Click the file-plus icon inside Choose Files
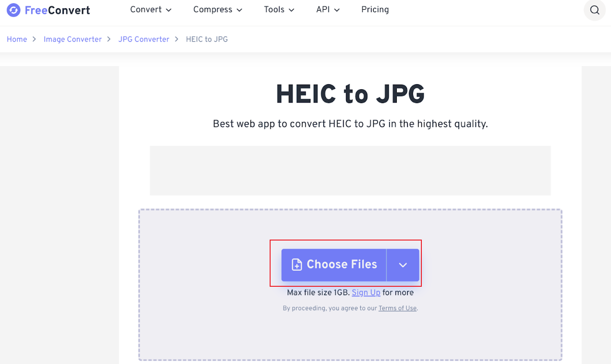 point(296,264)
